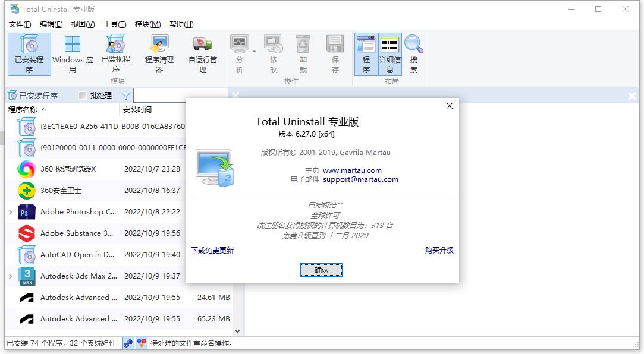
Task: Select the 2022/10/8 16:37 install time
Action: point(152,190)
